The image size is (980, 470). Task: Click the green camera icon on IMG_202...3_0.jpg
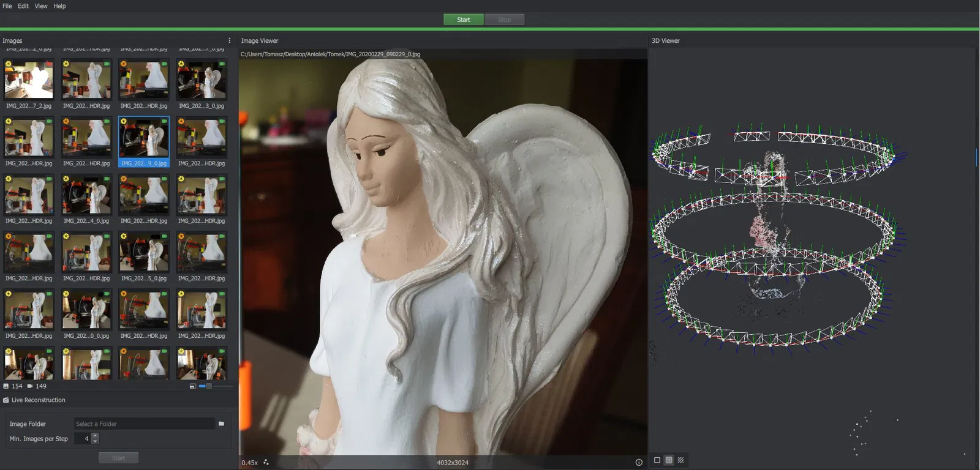click(x=222, y=64)
